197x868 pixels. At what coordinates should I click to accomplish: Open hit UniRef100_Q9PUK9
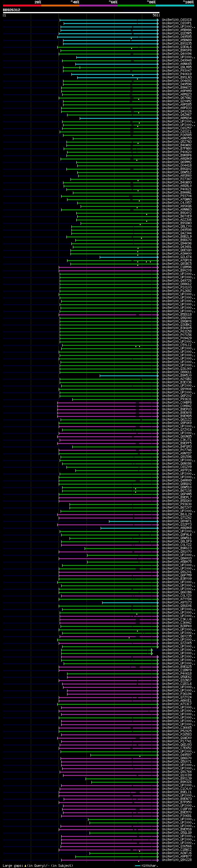pyautogui.click(x=177, y=423)
